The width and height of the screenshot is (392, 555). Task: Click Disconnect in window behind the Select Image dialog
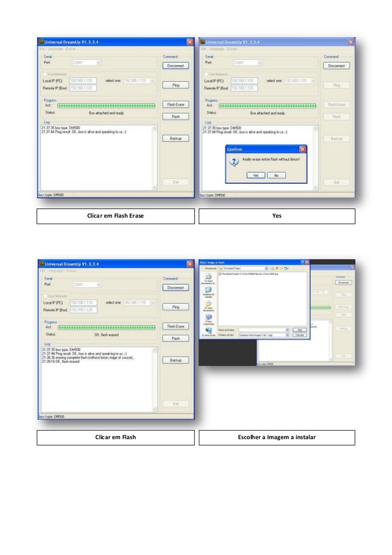pyautogui.click(x=343, y=282)
